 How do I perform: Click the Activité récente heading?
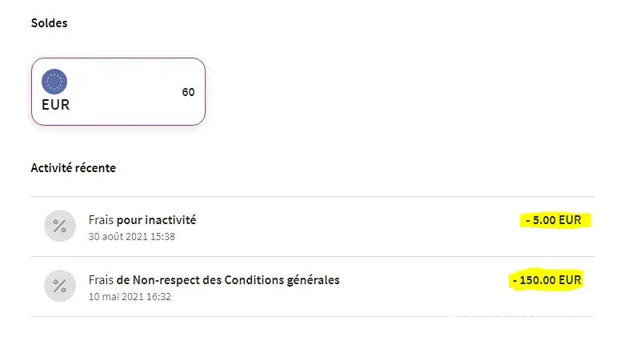pos(73,168)
